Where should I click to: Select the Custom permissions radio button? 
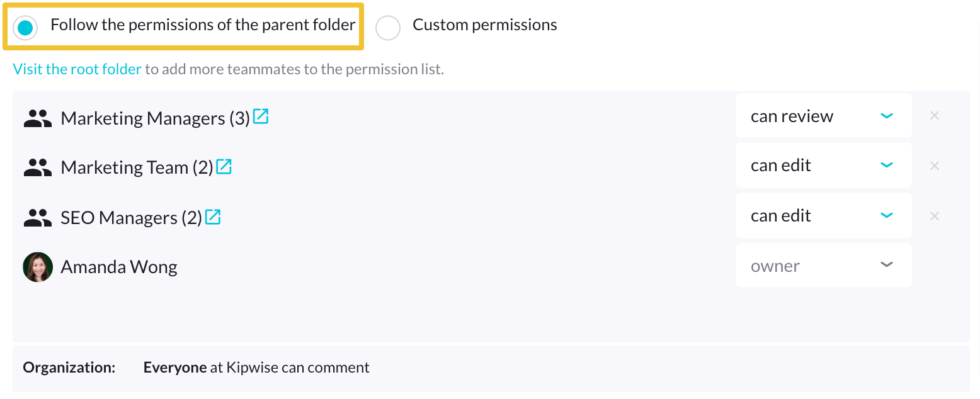click(388, 27)
